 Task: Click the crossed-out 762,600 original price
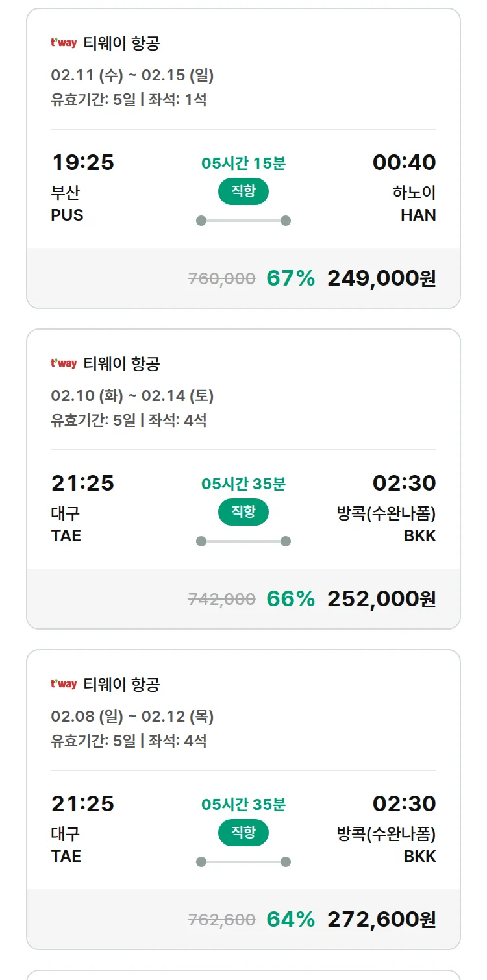coord(221,920)
